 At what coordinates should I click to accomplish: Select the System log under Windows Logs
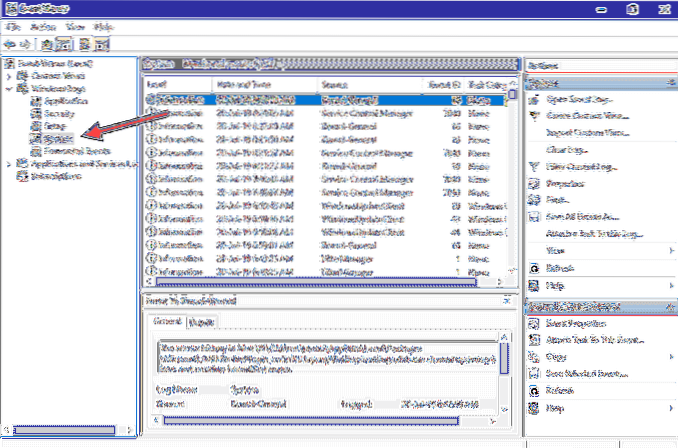pos(52,140)
